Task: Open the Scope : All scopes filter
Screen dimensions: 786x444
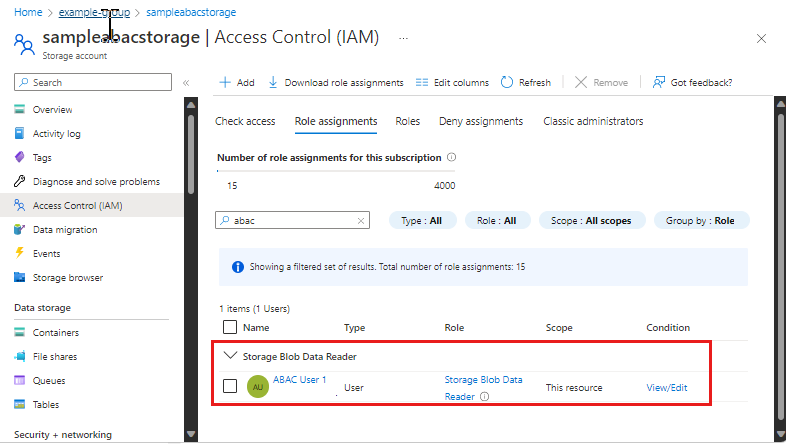Action: (592, 220)
